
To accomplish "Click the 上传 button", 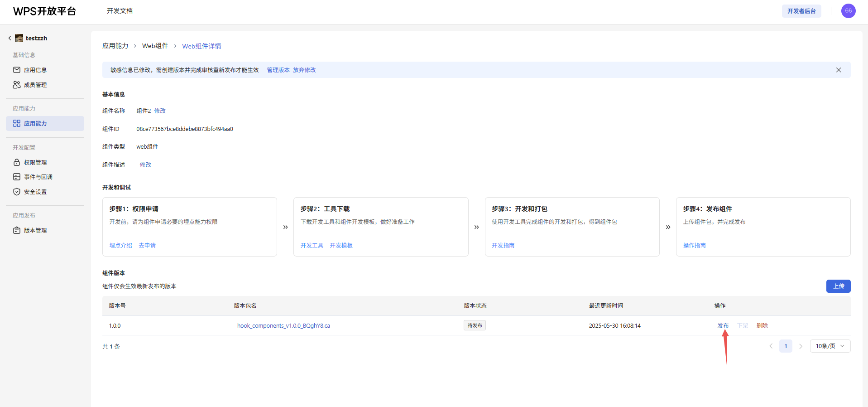I will coord(838,286).
